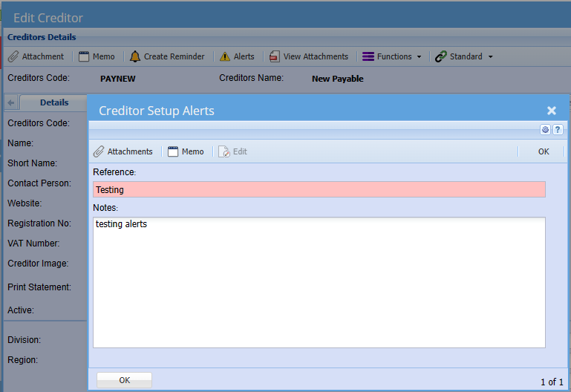Click the Attachment paperclip in Creditors toolbar
Image resolution: width=571 pixels, height=392 pixels.
tap(13, 56)
